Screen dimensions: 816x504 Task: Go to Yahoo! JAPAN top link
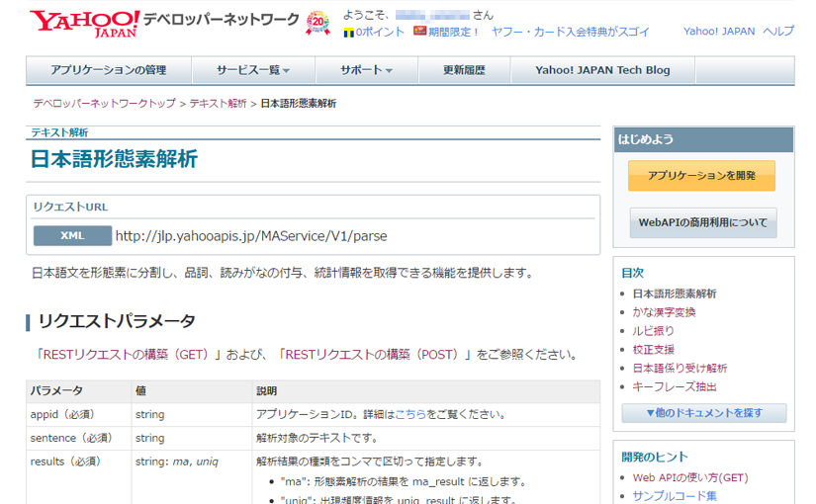pos(719,32)
